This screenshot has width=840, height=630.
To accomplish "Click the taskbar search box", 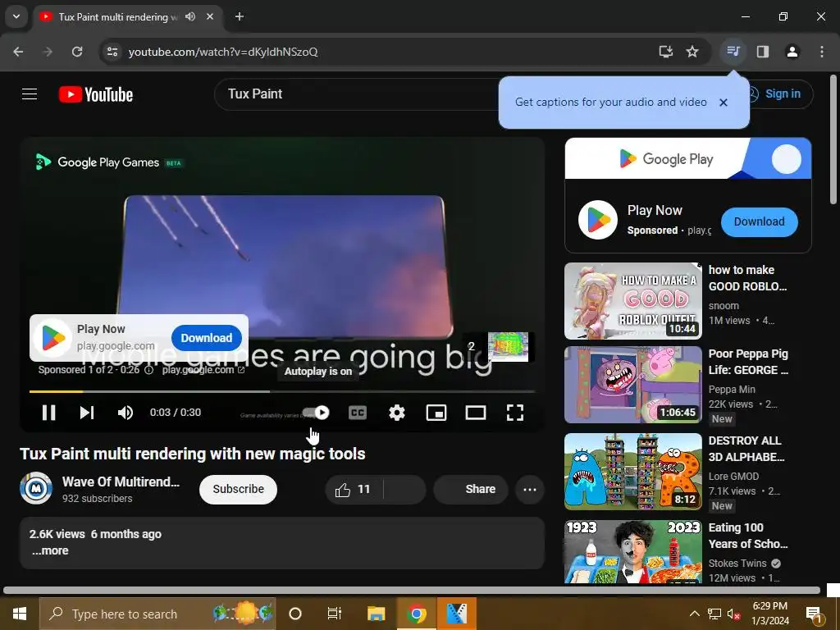I will (x=157, y=614).
